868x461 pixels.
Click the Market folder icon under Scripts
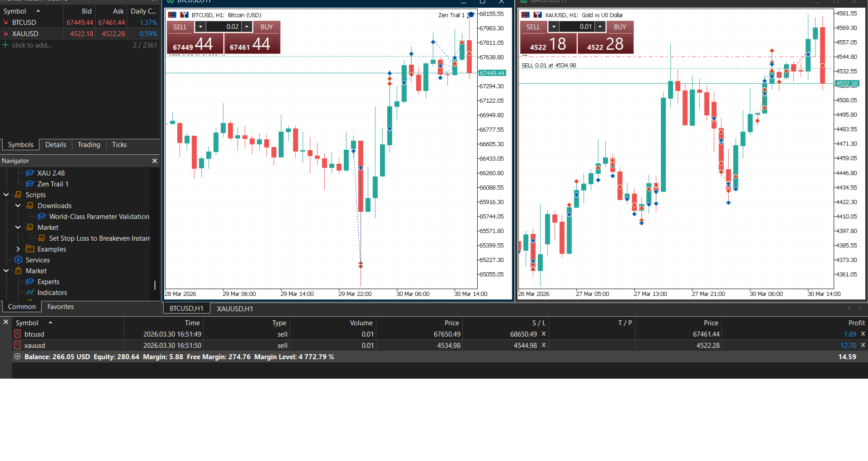tap(30, 227)
